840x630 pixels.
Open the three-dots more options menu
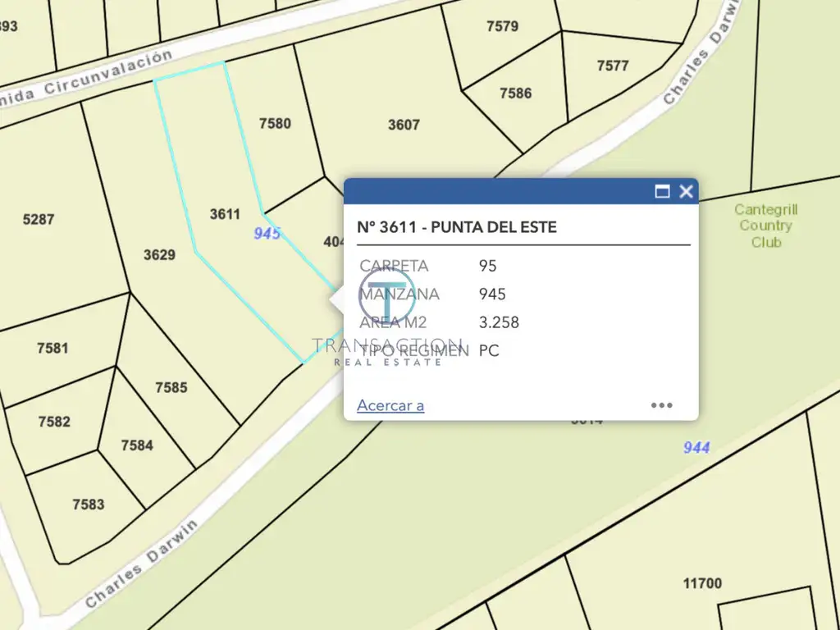(x=661, y=405)
